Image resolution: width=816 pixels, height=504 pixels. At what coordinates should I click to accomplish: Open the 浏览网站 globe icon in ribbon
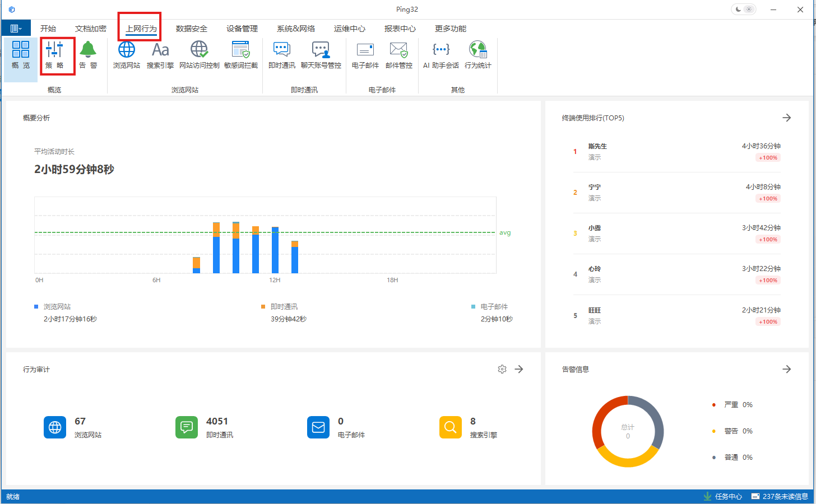127,55
